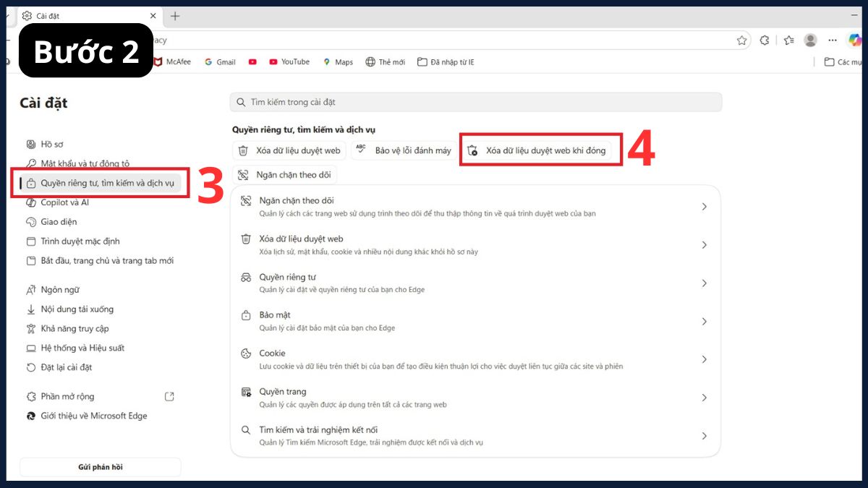Expand the Quyền riêng tư row chevron
868x488 pixels.
point(704,283)
